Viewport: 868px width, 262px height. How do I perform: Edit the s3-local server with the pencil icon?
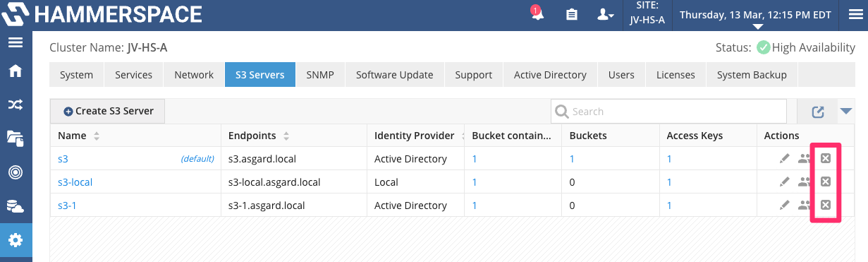click(785, 182)
